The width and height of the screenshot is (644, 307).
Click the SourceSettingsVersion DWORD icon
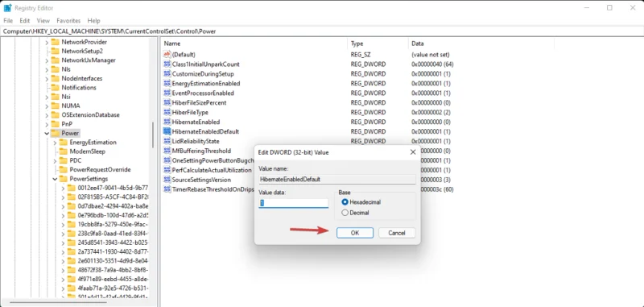(x=167, y=180)
